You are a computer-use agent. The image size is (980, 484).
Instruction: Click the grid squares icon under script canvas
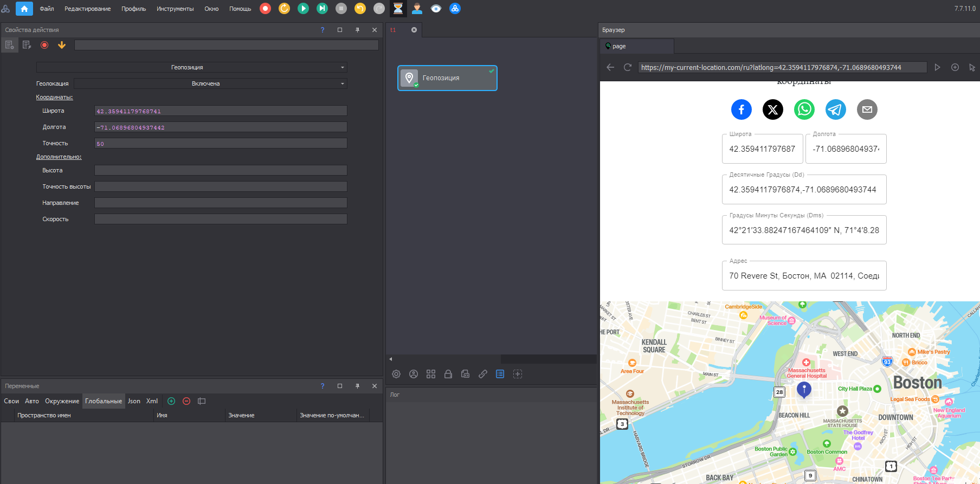tap(431, 374)
